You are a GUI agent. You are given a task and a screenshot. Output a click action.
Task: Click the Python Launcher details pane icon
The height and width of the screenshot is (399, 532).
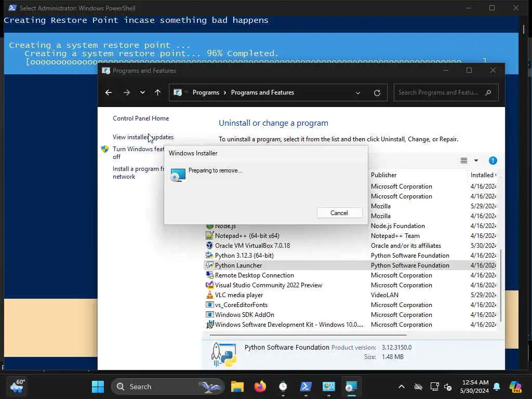(x=223, y=354)
